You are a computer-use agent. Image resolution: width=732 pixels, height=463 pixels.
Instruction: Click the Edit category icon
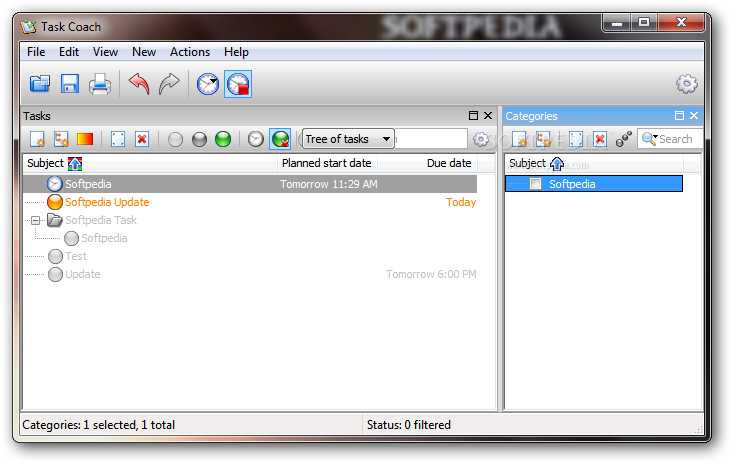point(576,139)
